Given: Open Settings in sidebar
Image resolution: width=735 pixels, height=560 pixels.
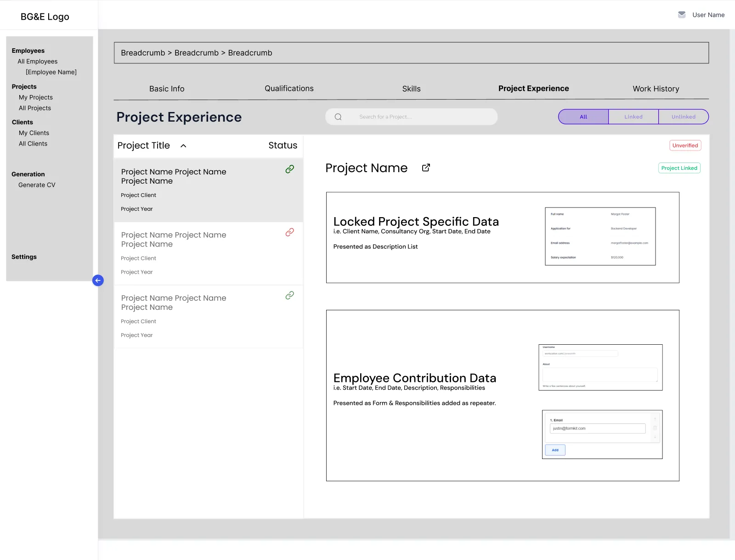Looking at the screenshot, I should [24, 257].
